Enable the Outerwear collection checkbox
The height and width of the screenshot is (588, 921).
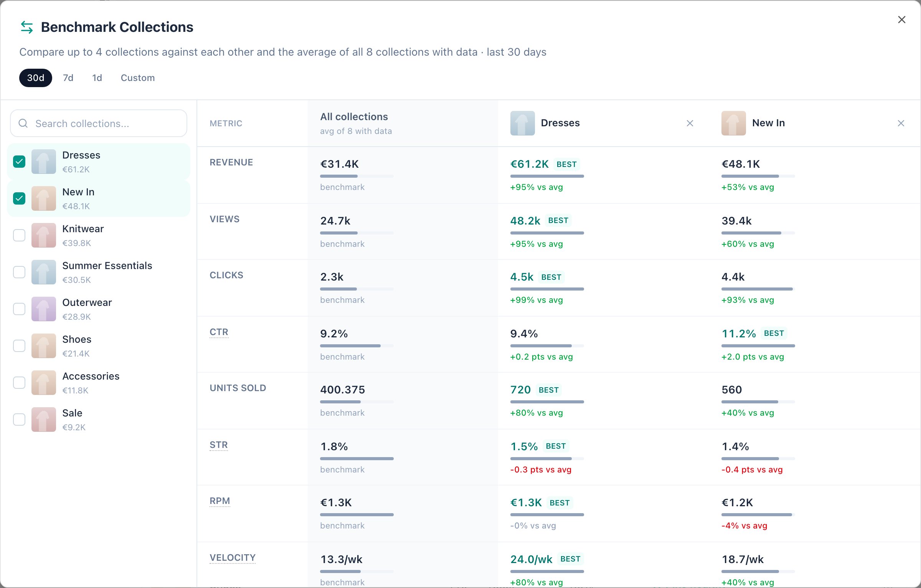[19, 309]
